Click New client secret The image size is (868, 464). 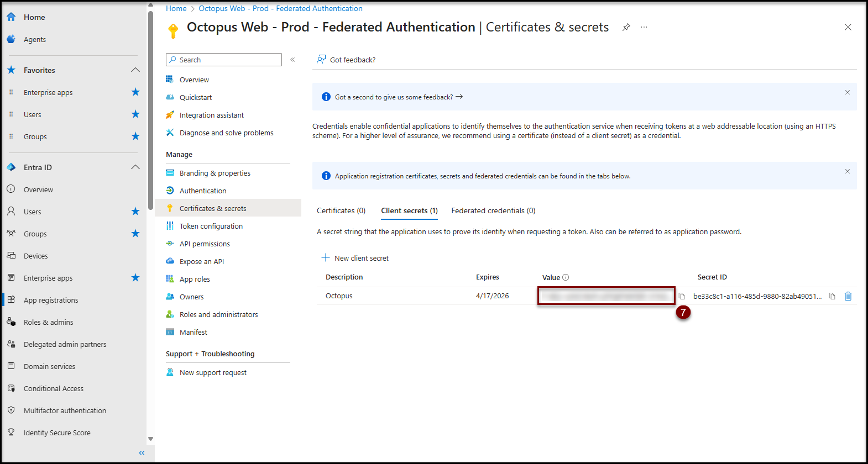[355, 258]
